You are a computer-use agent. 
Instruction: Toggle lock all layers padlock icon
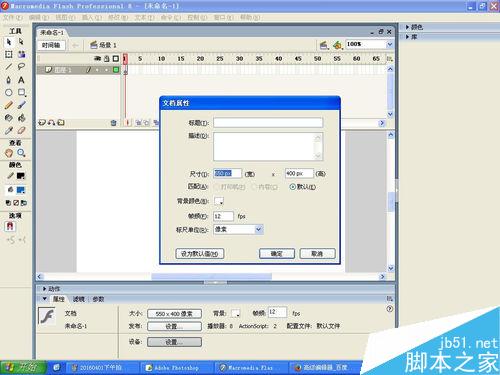coord(107,59)
